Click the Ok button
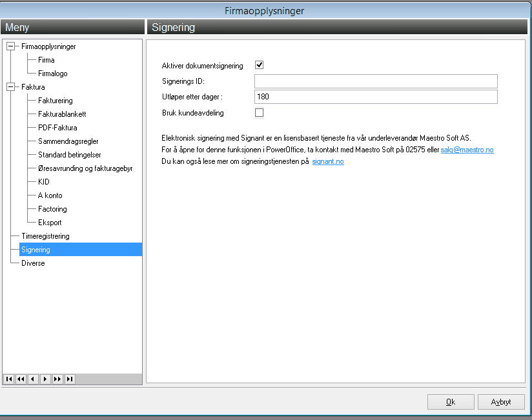This screenshot has width=532, height=420. click(451, 402)
